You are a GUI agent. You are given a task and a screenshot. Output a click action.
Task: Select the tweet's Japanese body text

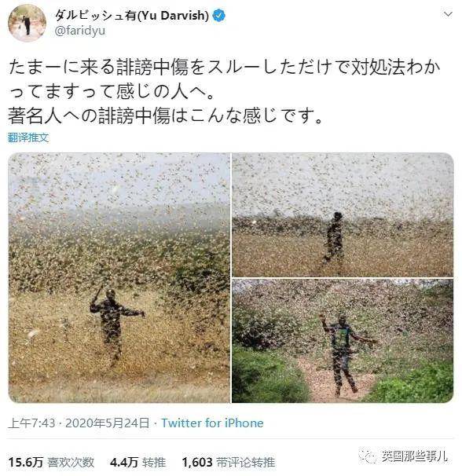click(224, 91)
